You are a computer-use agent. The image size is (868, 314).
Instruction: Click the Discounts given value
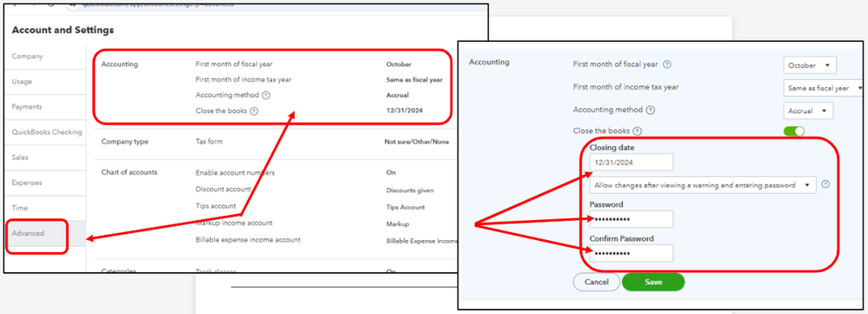click(x=410, y=190)
